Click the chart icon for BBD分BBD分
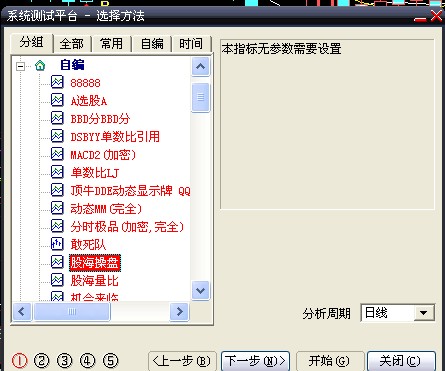445x371 pixels. (x=57, y=118)
